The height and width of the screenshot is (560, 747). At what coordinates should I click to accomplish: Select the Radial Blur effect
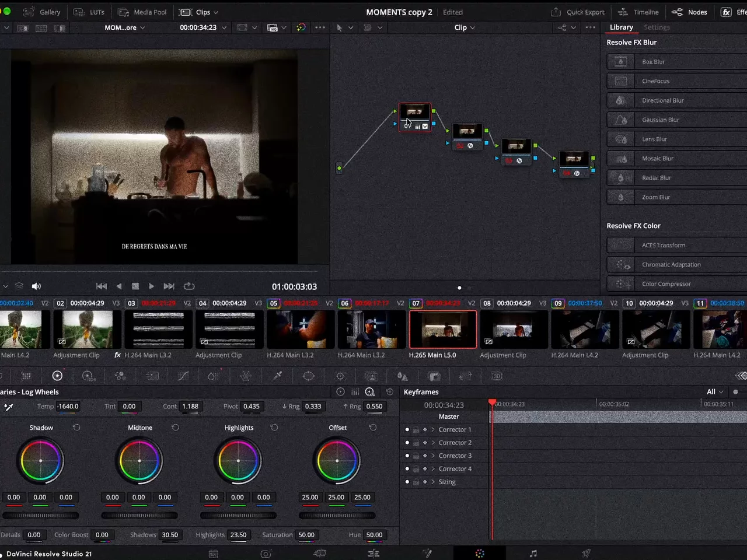pos(677,178)
